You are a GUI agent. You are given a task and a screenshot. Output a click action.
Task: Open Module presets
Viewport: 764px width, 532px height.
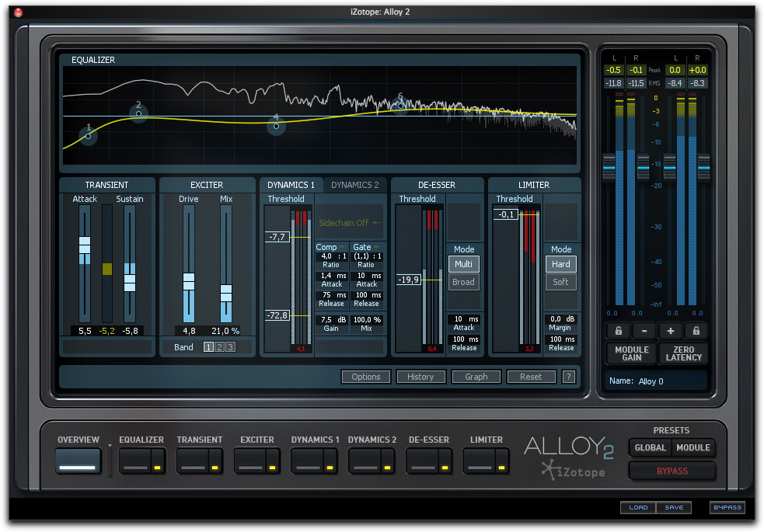tap(692, 448)
